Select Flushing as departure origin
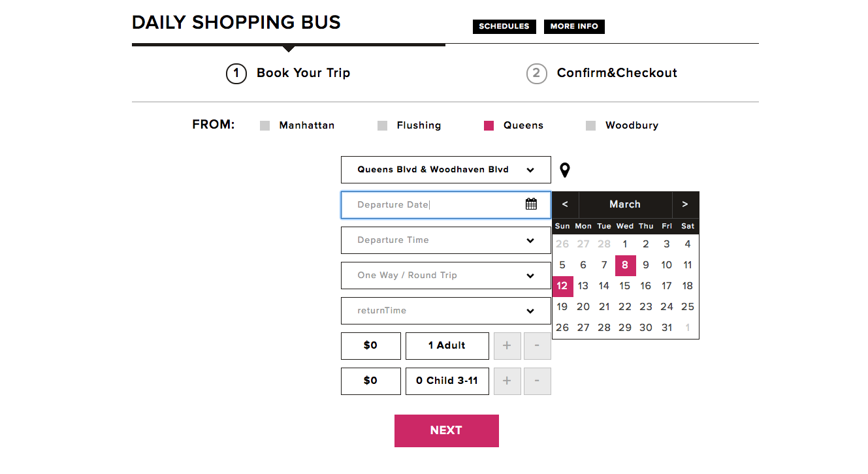Image resolution: width=868 pixels, height=474 pixels. pos(383,126)
